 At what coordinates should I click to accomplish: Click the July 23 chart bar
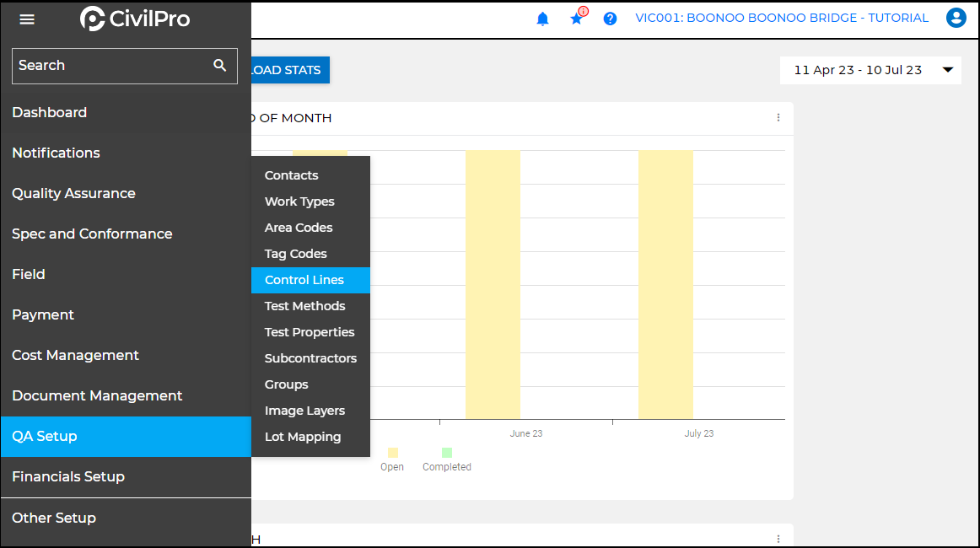[665, 284]
